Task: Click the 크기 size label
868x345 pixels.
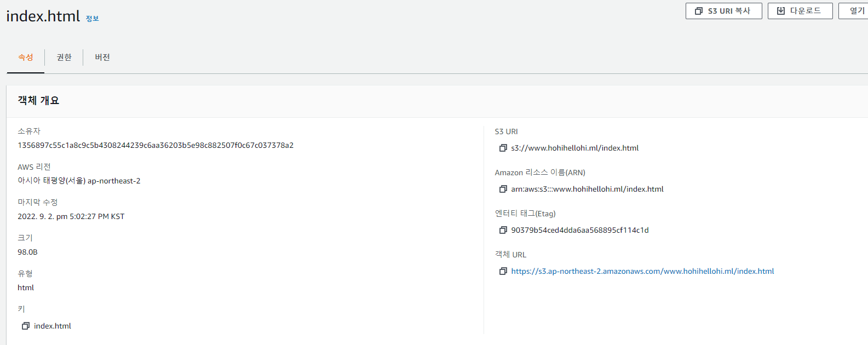Action: pos(25,238)
